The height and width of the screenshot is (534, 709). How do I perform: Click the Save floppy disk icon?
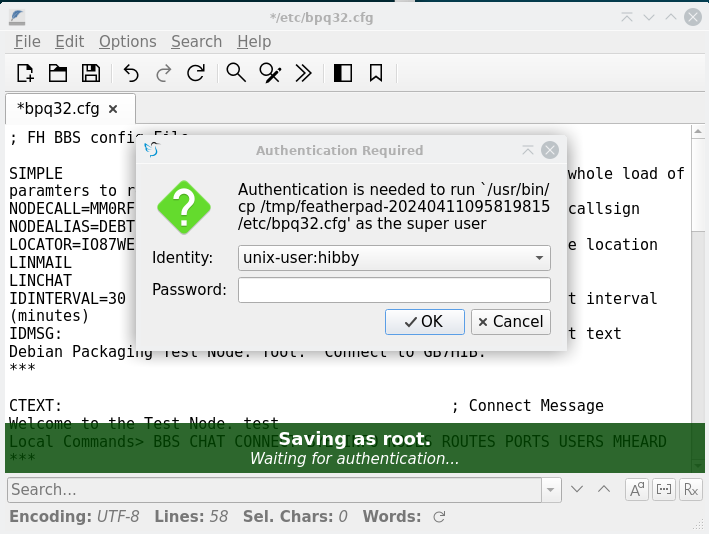90,72
